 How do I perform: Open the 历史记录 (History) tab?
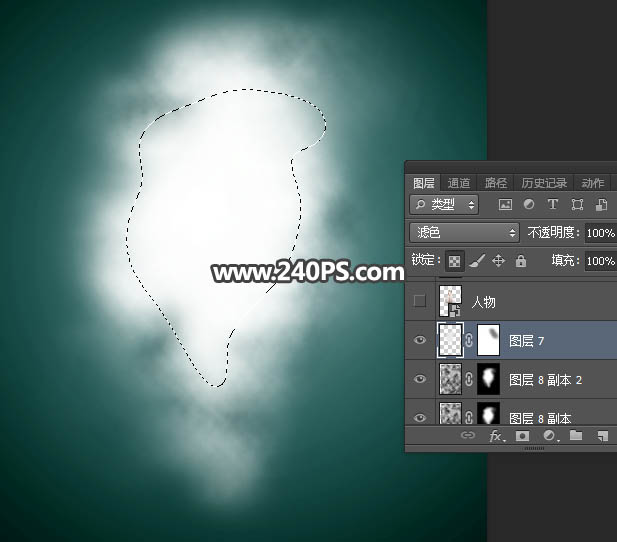(x=544, y=183)
